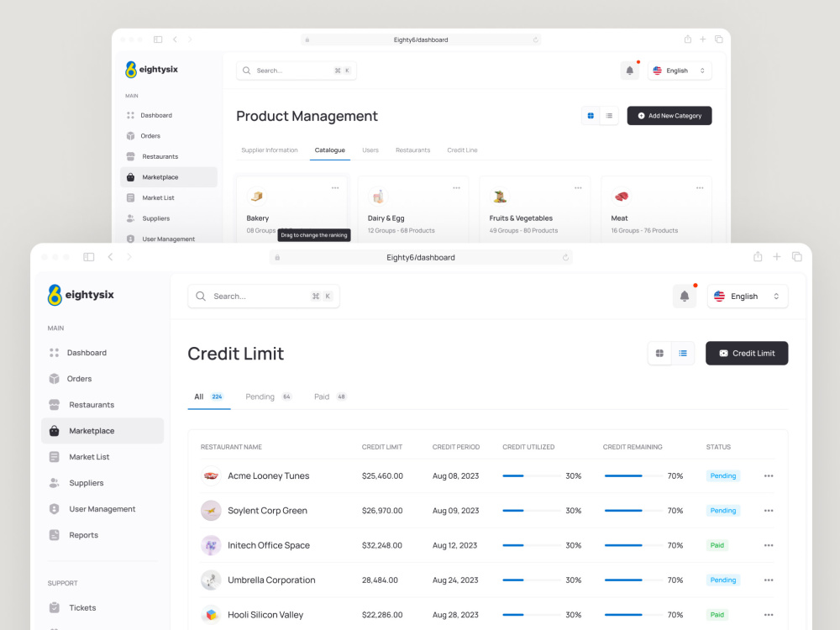Click the share icon in the front browser window

pyautogui.click(x=758, y=256)
